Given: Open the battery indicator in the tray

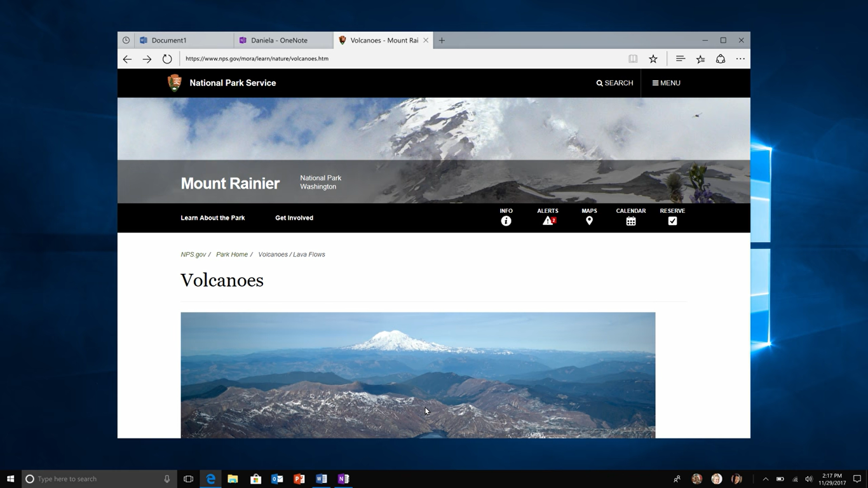Looking at the screenshot, I should (x=780, y=478).
